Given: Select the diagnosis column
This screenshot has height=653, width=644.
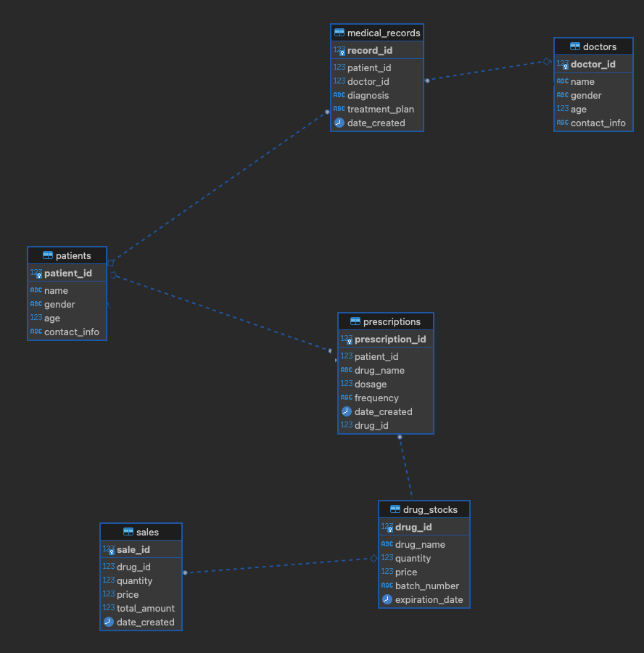Looking at the screenshot, I should tap(377, 95).
